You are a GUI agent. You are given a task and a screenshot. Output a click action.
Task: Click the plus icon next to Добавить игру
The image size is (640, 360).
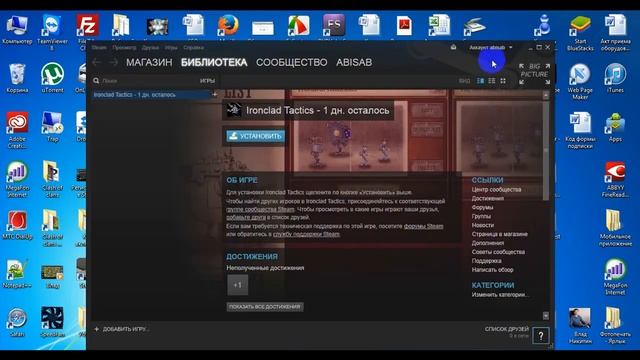(x=97, y=329)
